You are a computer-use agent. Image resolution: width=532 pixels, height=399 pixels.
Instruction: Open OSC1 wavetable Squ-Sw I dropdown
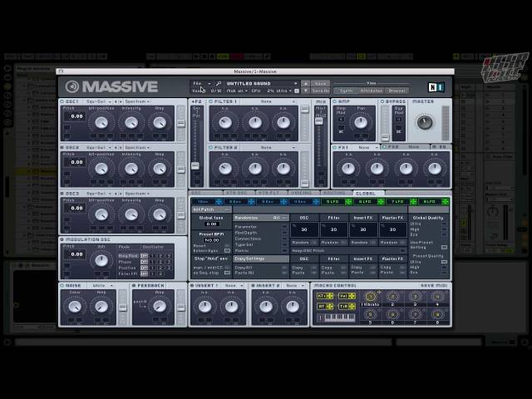(x=98, y=101)
